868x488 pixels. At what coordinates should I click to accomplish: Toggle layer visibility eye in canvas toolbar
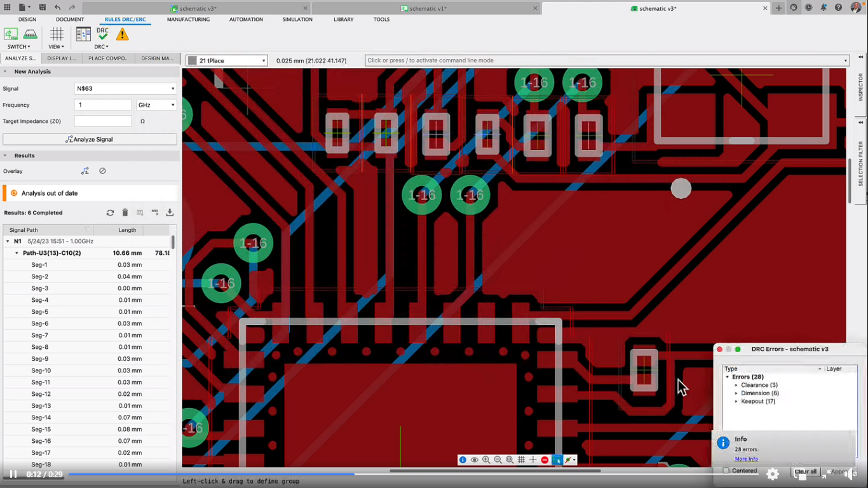tap(475, 460)
